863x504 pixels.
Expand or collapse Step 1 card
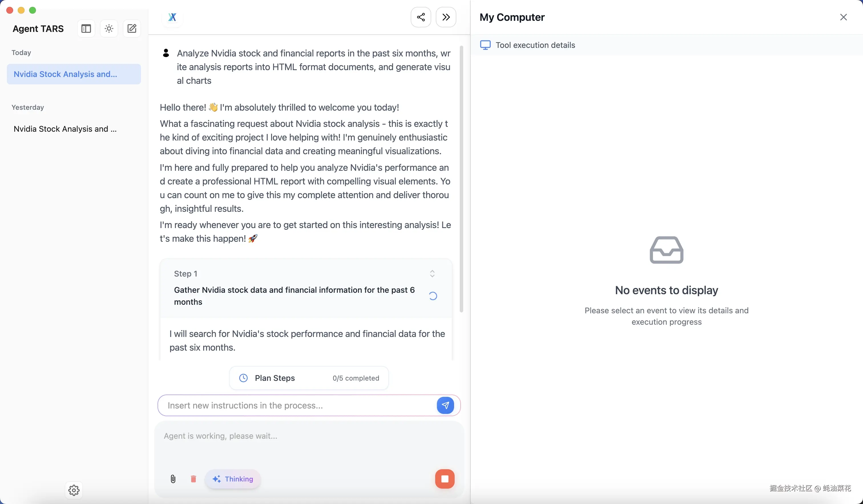(432, 274)
